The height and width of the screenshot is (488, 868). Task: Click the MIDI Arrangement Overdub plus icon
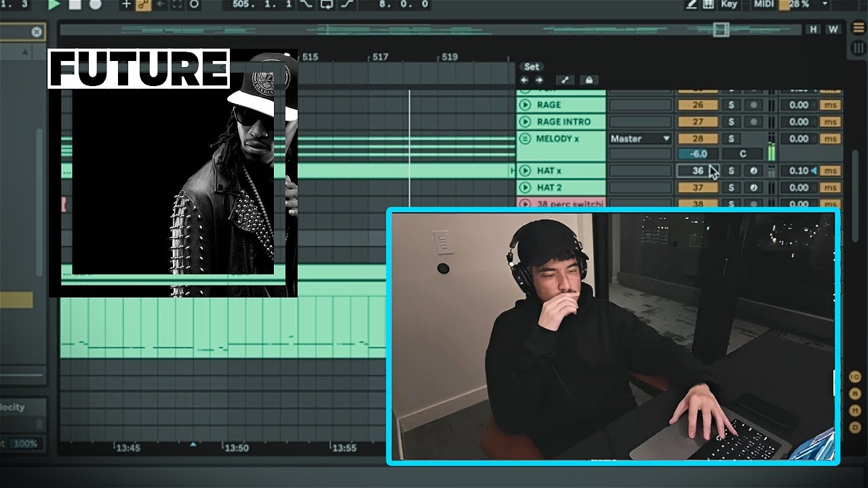(x=126, y=4)
